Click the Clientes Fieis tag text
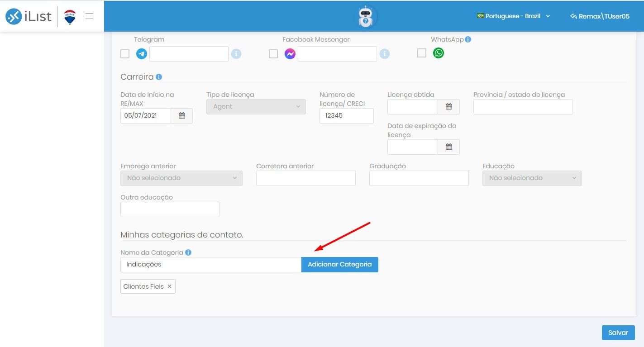The width and height of the screenshot is (644, 347). point(143,286)
